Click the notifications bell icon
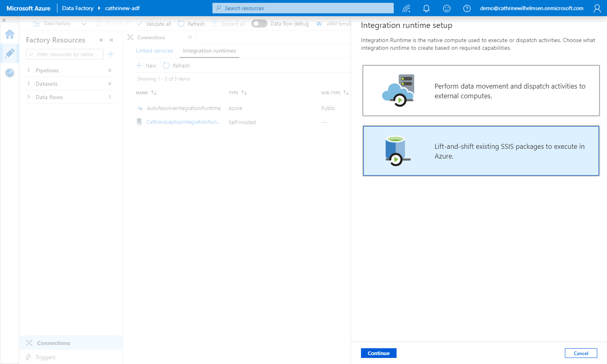The image size is (607, 364). point(426,8)
